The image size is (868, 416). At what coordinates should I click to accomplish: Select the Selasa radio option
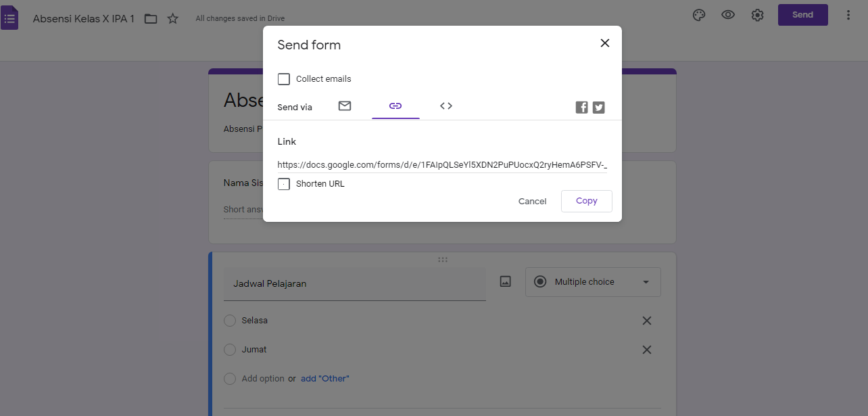(230, 321)
